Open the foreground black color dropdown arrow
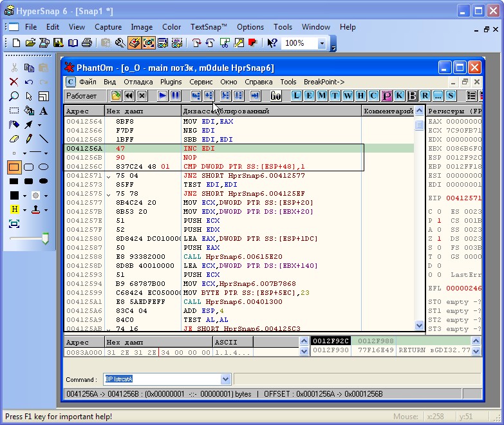Viewport: 504px width, 425px height. pyautogui.click(x=24, y=196)
